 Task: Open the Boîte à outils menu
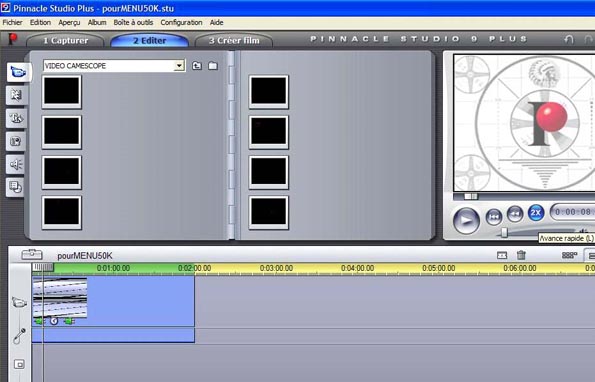click(133, 22)
